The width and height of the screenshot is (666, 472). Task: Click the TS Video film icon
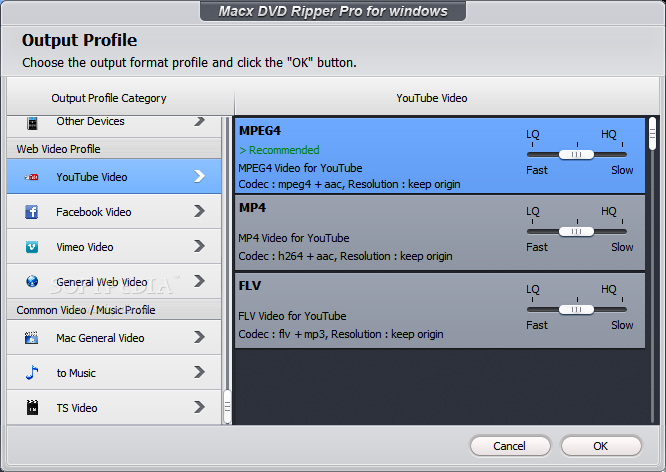tap(32, 407)
